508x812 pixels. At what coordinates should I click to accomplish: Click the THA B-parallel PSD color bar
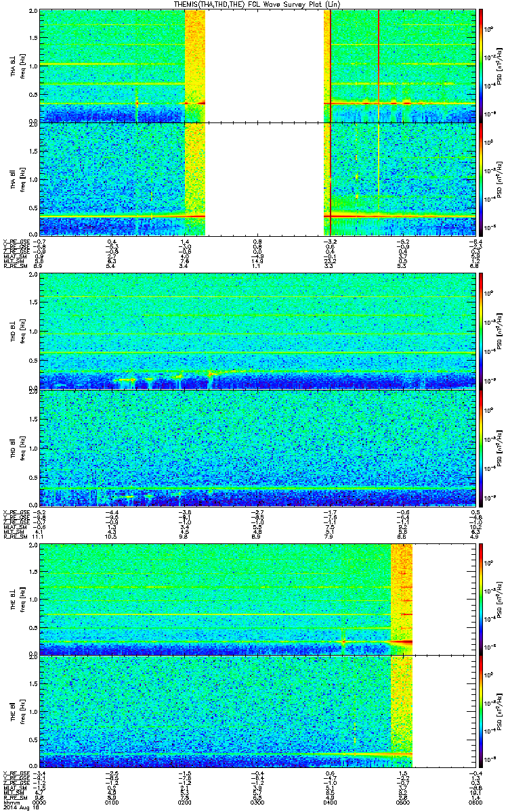coord(481,179)
